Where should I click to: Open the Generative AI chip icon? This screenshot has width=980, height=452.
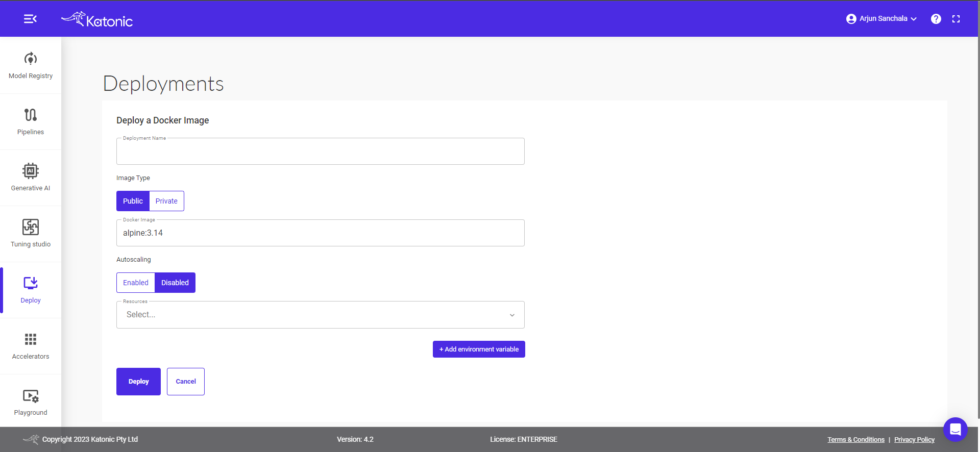31,171
